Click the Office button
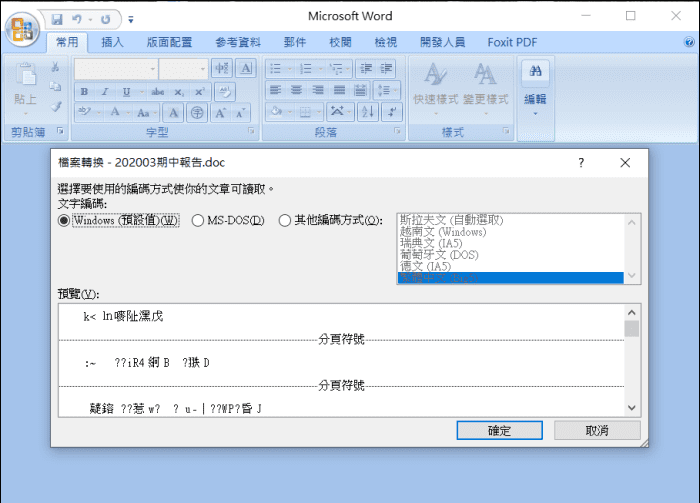 pyautogui.click(x=22, y=29)
